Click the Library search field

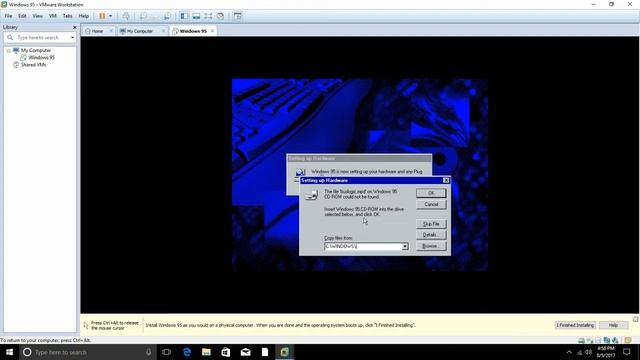(41, 38)
